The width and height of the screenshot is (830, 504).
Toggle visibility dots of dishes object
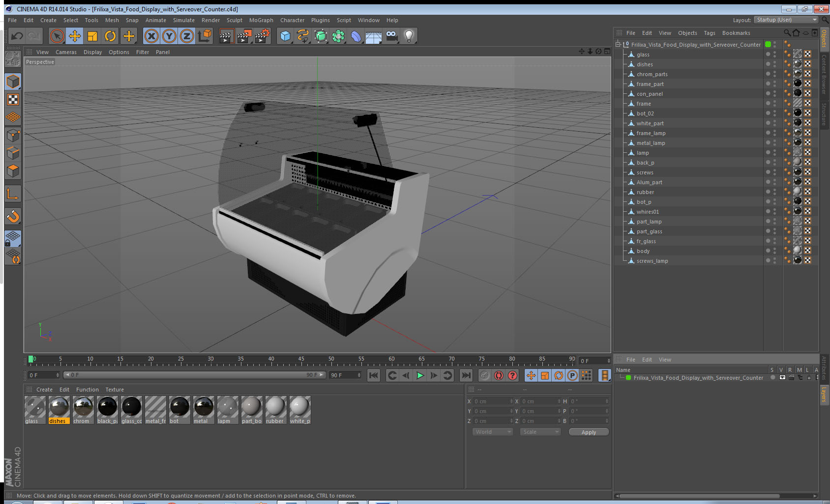click(x=774, y=64)
